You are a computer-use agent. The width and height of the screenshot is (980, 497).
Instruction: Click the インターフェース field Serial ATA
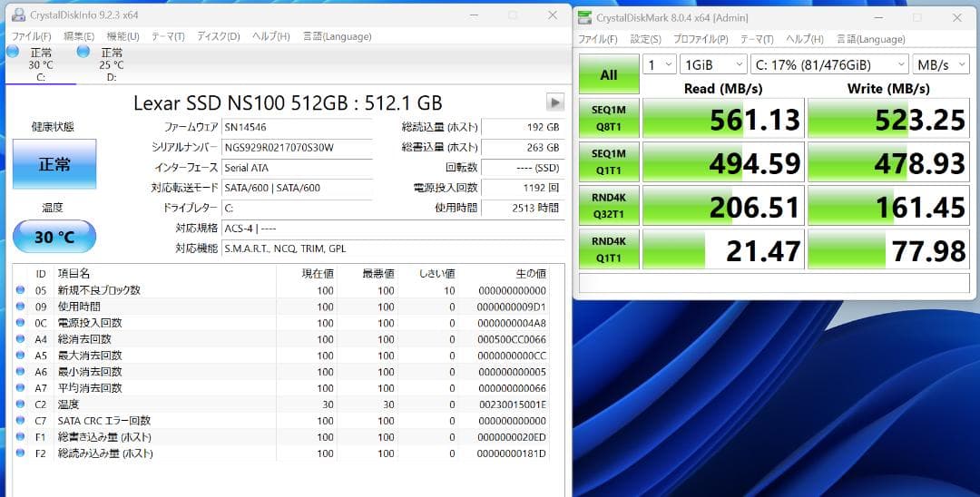click(297, 168)
